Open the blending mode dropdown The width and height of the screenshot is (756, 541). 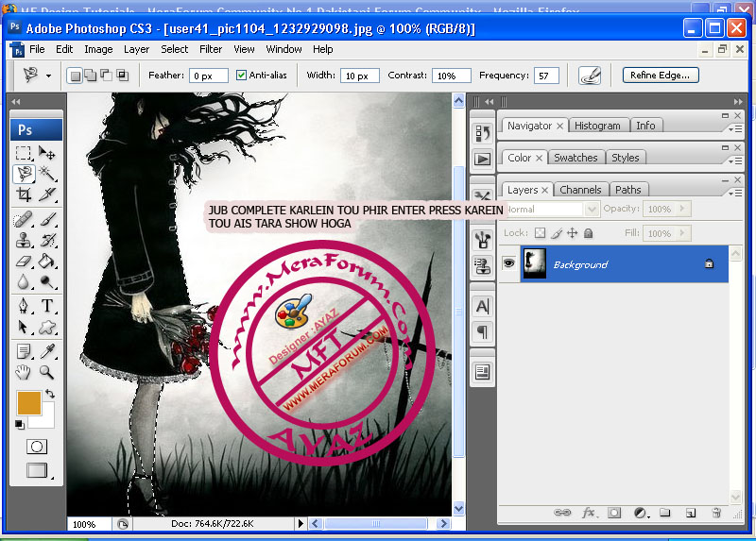click(x=592, y=209)
